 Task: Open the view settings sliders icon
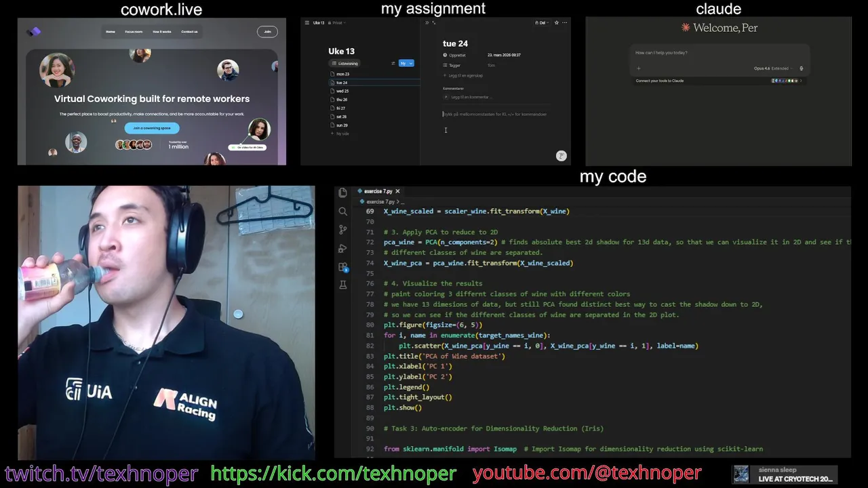pos(393,63)
